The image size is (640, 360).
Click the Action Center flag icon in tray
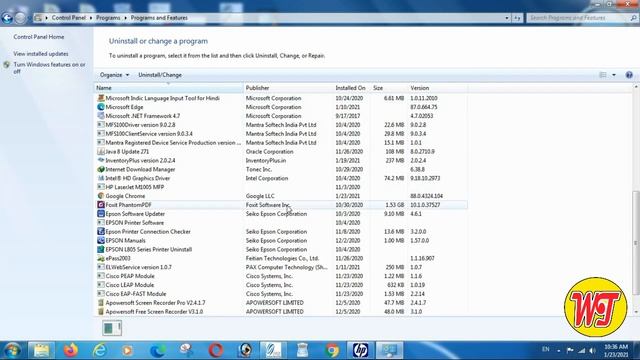[x=570, y=350]
